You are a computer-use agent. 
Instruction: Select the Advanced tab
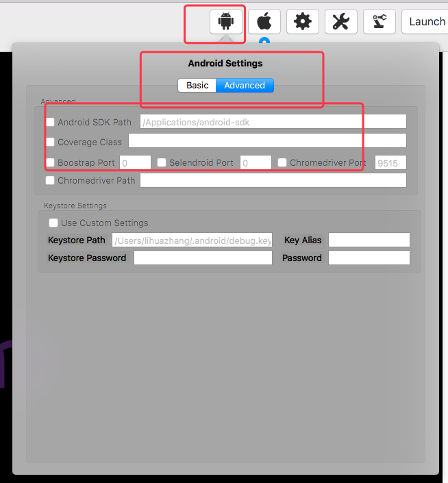pos(245,86)
